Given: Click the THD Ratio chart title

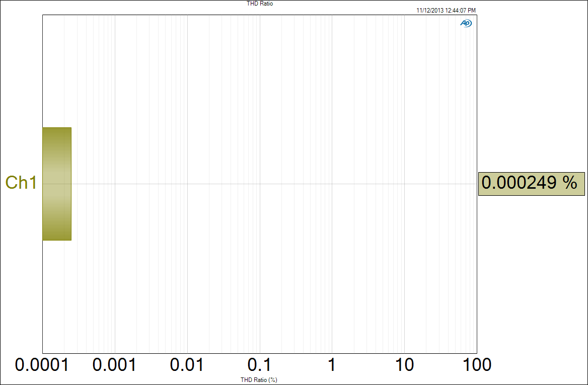Looking at the screenshot, I should pos(260,4).
